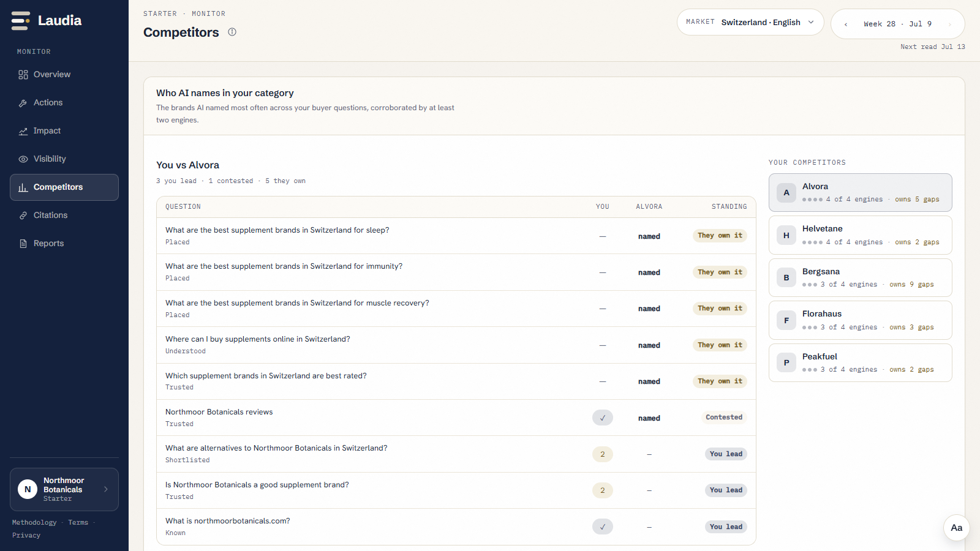The image size is (980, 551).
Task: Open the Terms link
Action: point(78,522)
